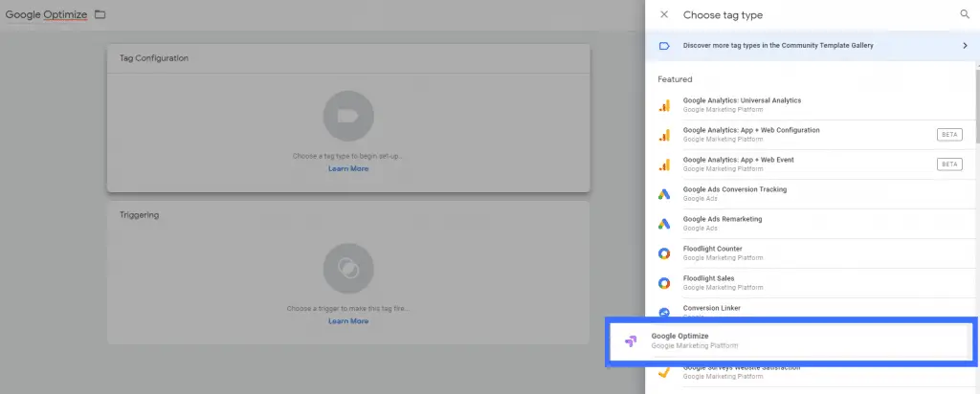Click BETA badge on App + Web Event
The height and width of the screenshot is (394, 980).
coord(949,164)
